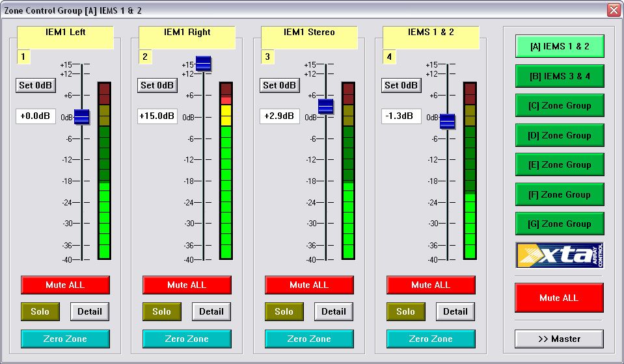Toggle Solo on IEM1 Left zone

tap(40, 311)
